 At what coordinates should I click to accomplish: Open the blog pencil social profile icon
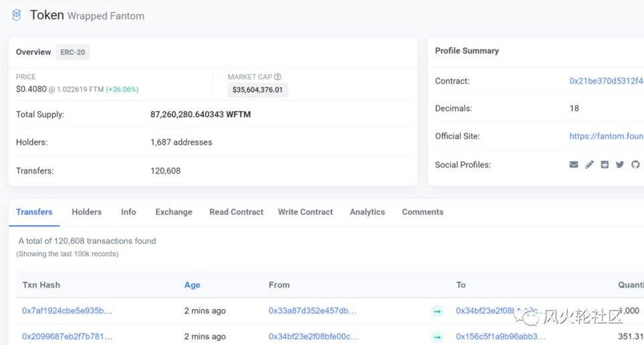pyautogui.click(x=590, y=165)
